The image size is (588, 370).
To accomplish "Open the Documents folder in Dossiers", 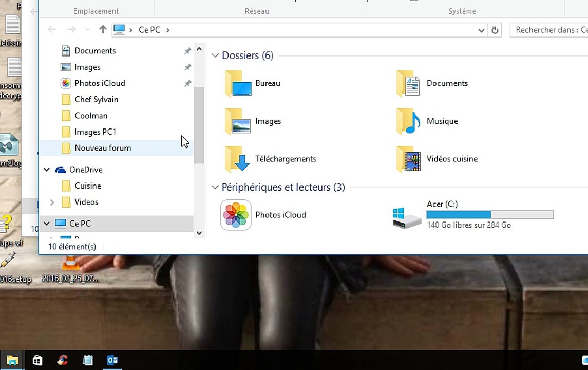I will point(408,83).
